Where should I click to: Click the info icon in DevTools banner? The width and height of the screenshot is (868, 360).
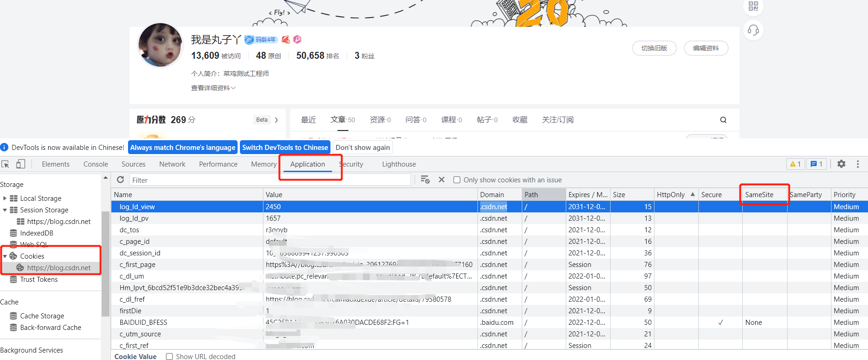pyautogui.click(x=5, y=147)
